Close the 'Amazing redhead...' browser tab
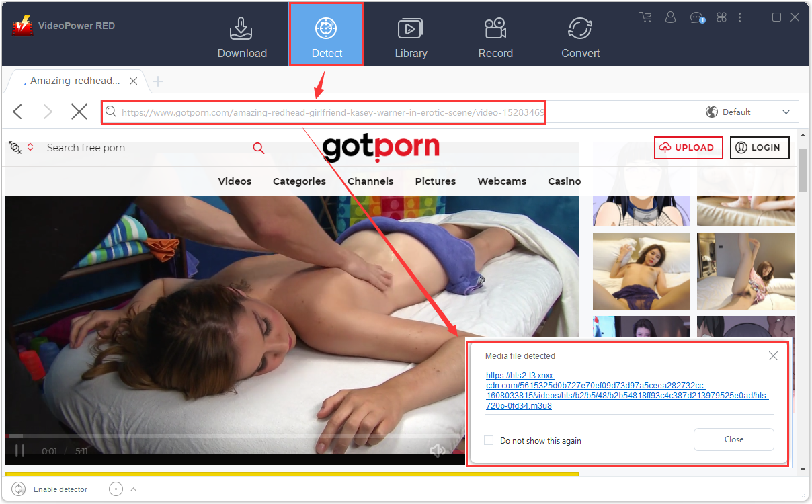 click(133, 81)
